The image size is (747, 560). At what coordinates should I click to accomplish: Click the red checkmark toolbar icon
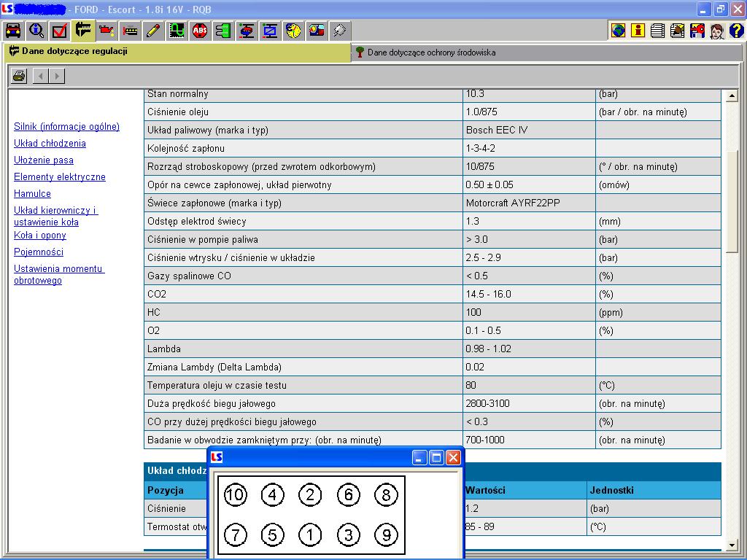[x=60, y=31]
